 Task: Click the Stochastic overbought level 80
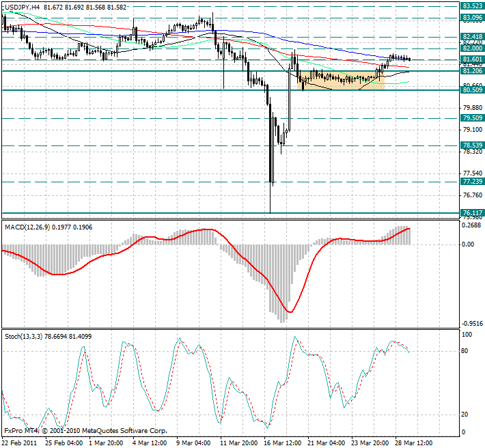(x=465, y=351)
